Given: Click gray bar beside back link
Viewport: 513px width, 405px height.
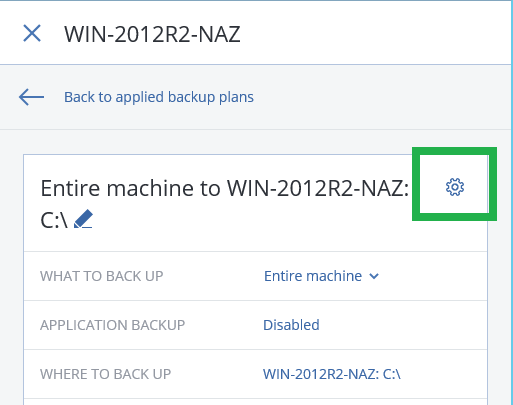Looking at the screenshot, I should (382, 97).
